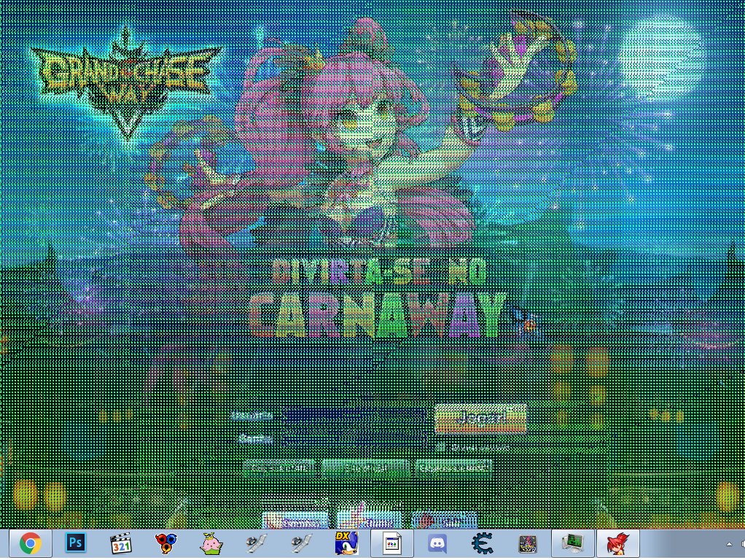Click the Esqueceu a senha? button
The height and width of the screenshot is (560, 745).
453,468
